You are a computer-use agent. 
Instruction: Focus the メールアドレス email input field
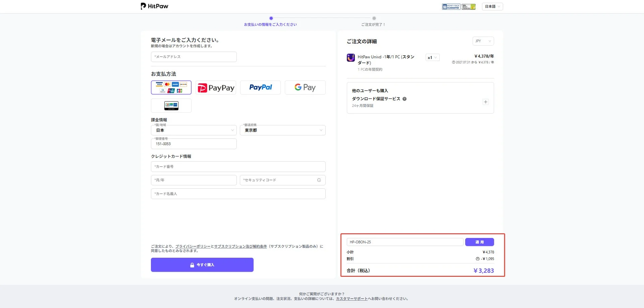pos(194,57)
